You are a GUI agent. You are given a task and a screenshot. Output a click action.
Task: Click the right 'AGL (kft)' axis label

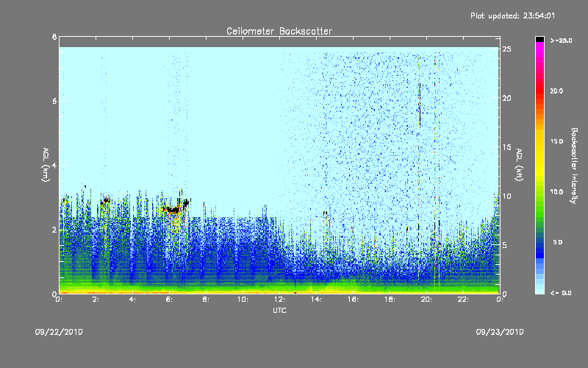pos(520,165)
